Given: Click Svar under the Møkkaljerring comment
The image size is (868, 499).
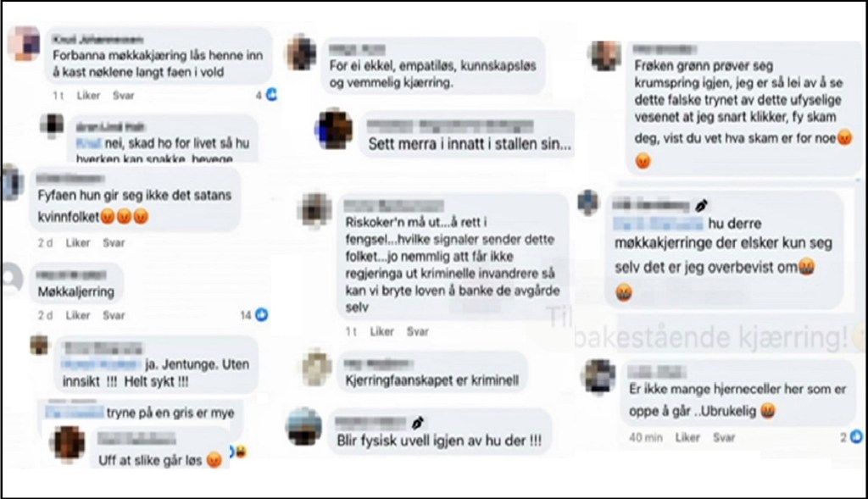Looking at the screenshot, I should [x=114, y=315].
